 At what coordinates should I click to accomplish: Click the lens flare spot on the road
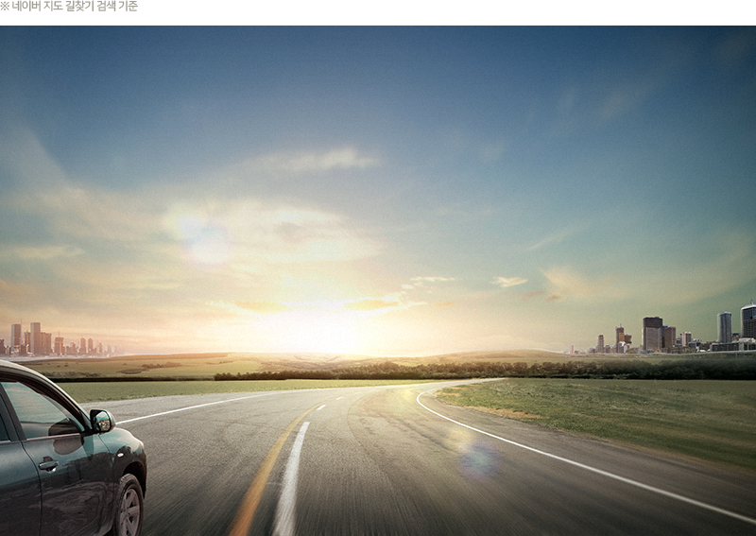(479, 458)
